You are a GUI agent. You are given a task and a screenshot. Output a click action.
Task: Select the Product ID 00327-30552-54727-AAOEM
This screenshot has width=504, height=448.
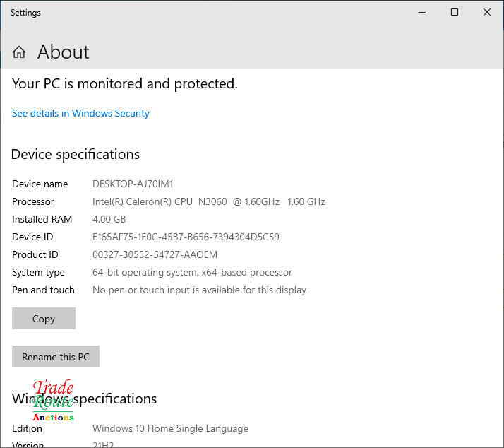(x=155, y=254)
